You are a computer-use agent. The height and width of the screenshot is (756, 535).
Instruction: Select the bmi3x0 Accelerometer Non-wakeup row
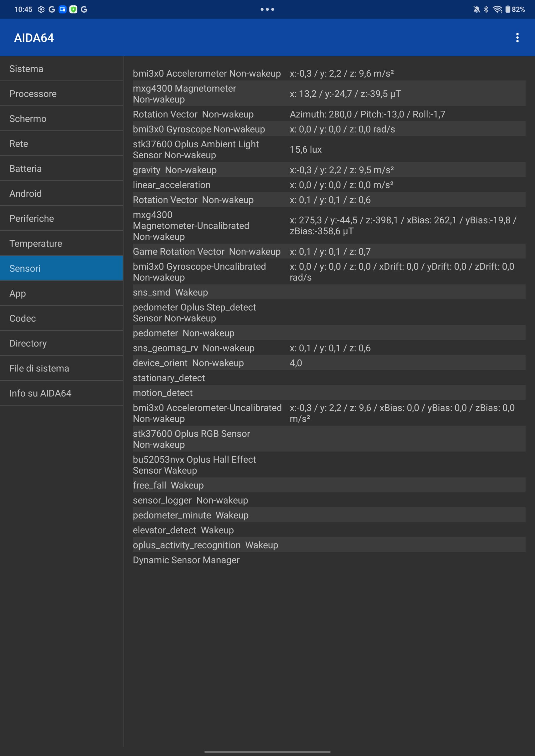click(x=329, y=74)
